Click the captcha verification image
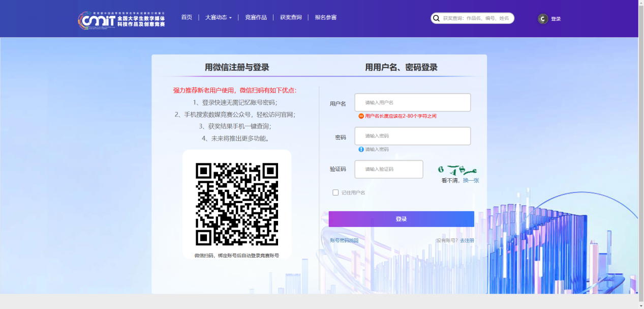The width and height of the screenshot is (644, 309). point(457,170)
